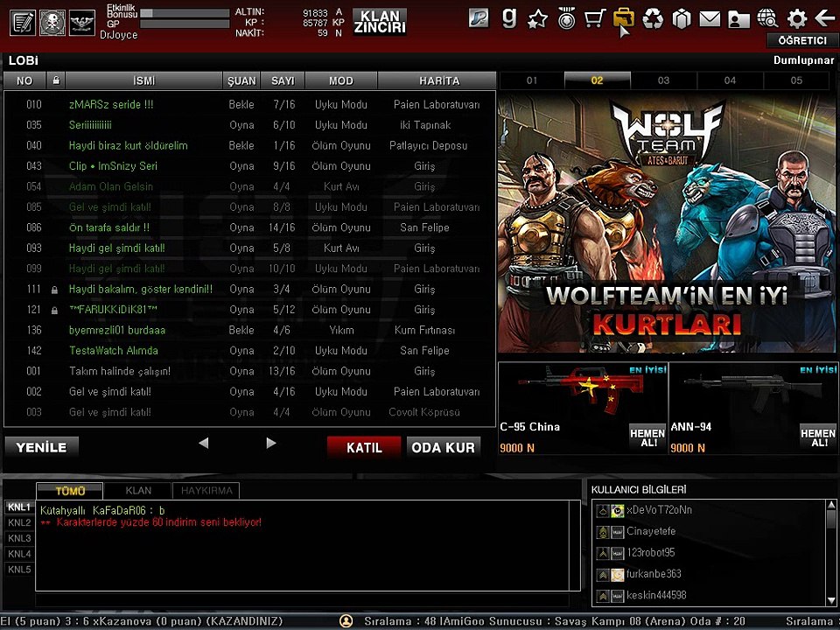Go to the next room list page
The image size is (840, 630).
(271, 443)
